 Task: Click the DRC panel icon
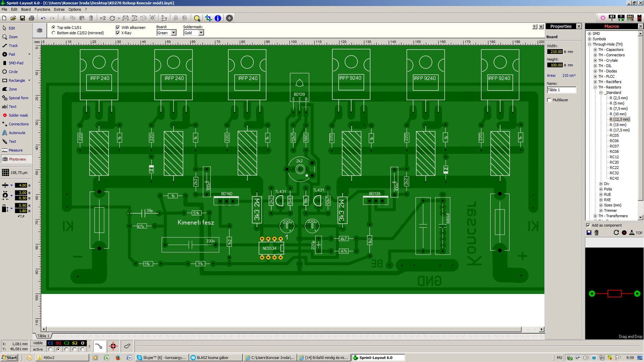coord(630,18)
